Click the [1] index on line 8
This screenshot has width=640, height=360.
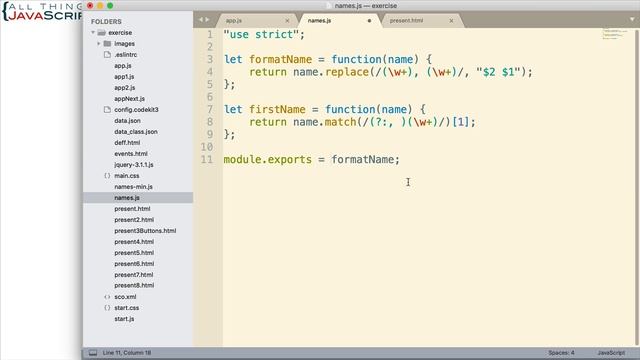[x=460, y=122]
